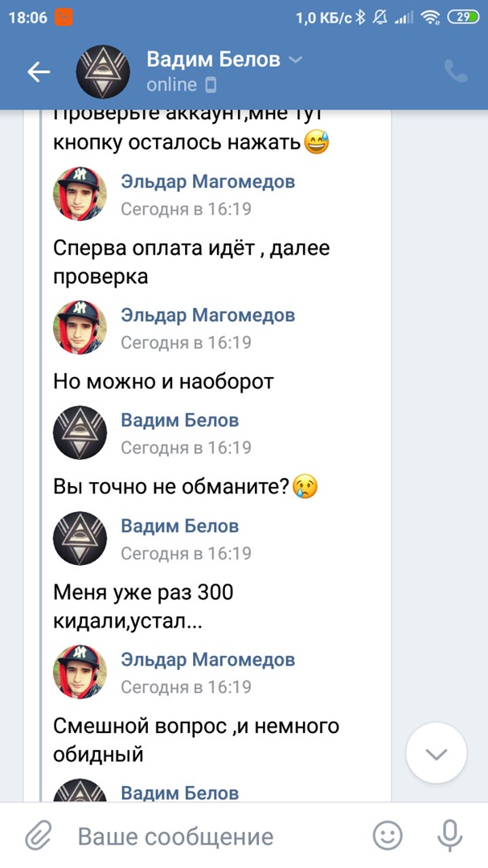Expand the dropdown chevron beside Вадим Белов

click(295, 60)
